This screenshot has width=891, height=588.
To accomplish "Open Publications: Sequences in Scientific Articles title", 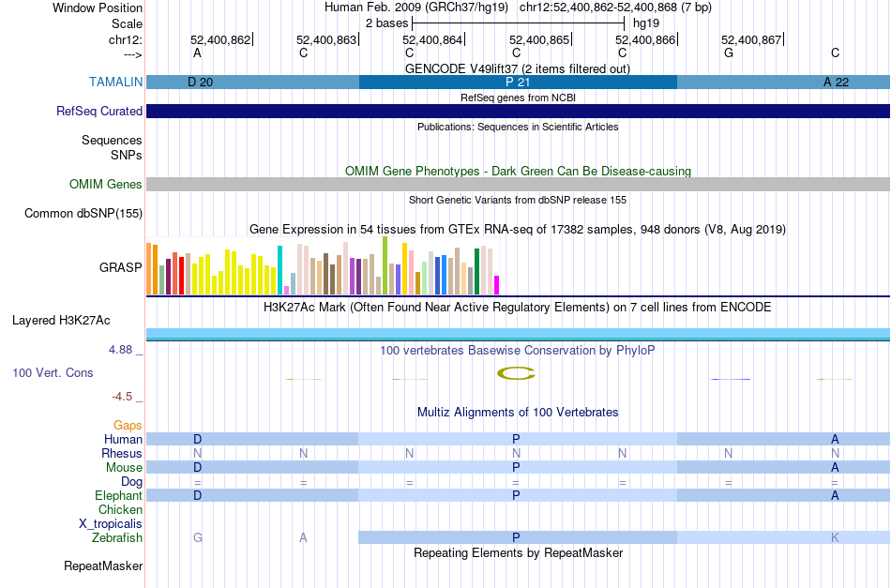I will (518, 127).
